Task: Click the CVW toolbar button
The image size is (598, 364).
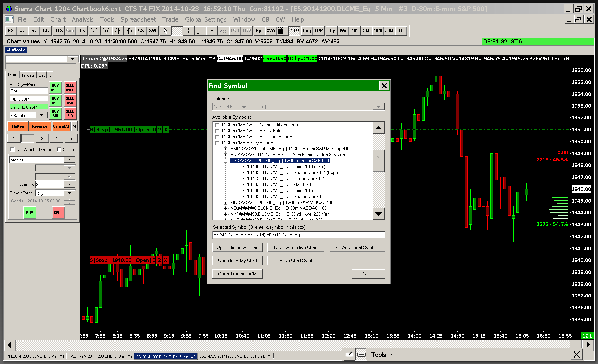Action: [271, 31]
